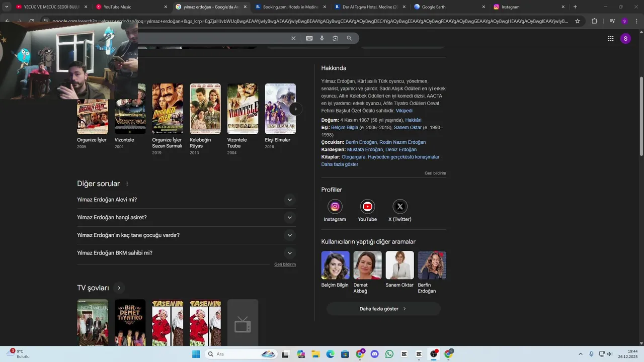Open OBS Studio from the taskbar

pyautogui.click(x=434, y=354)
